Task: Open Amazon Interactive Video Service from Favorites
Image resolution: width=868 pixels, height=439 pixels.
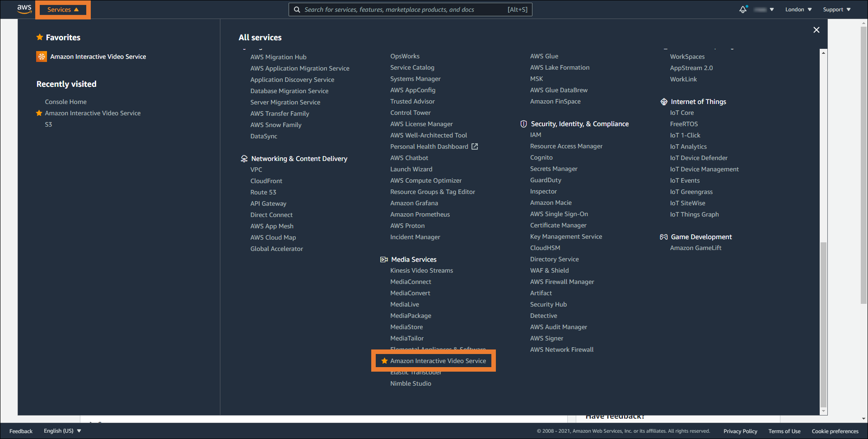Action: (x=98, y=57)
